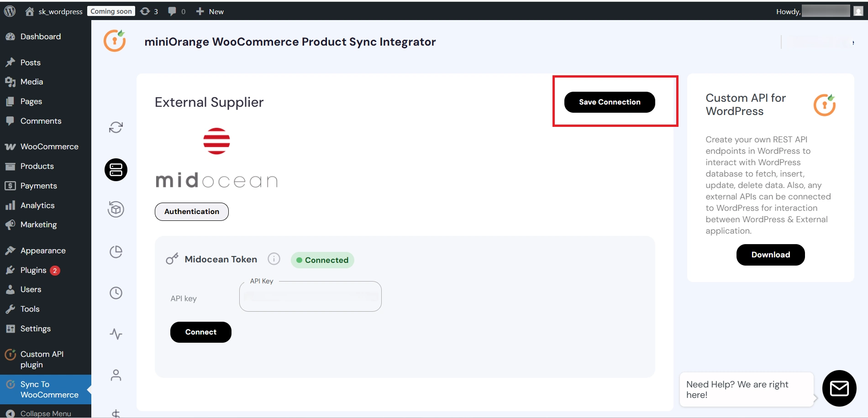This screenshot has height=418, width=868.
Task: Open the pie chart reports icon
Action: click(116, 252)
